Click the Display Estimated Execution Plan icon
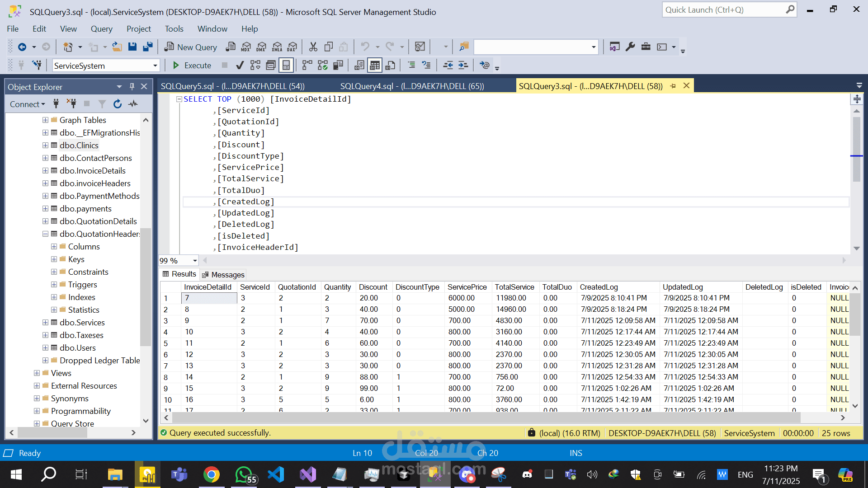The image size is (868, 488). [x=255, y=66]
